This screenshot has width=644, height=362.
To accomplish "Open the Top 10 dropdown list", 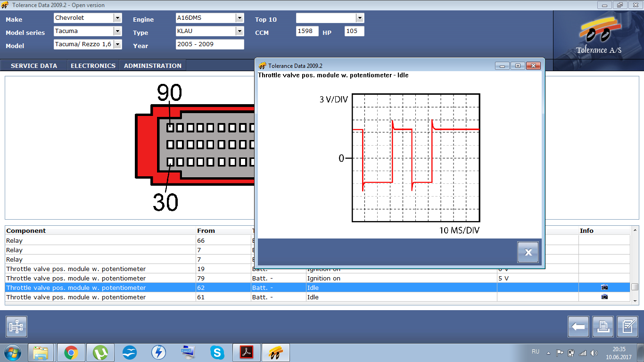I will (x=360, y=18).
